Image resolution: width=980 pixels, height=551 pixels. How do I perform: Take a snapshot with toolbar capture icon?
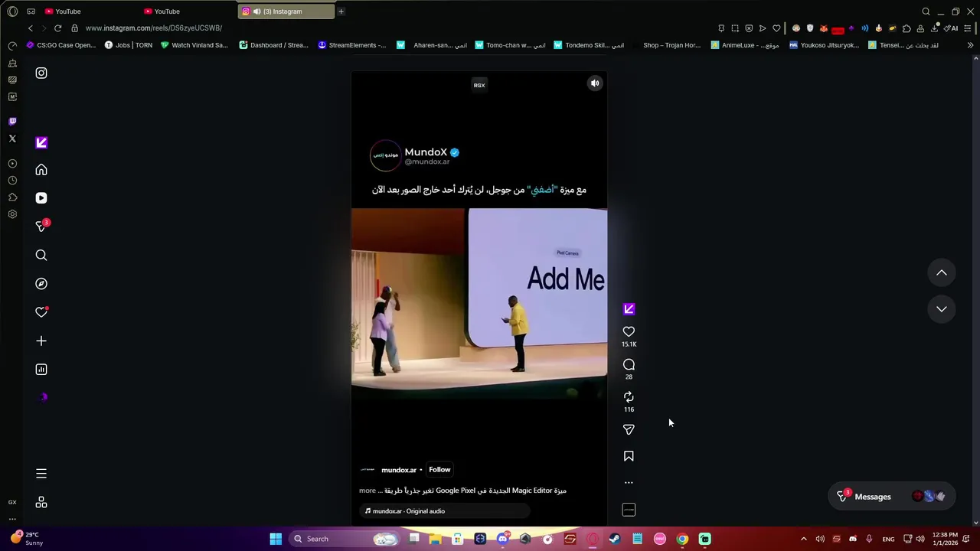tap(735, 28)
